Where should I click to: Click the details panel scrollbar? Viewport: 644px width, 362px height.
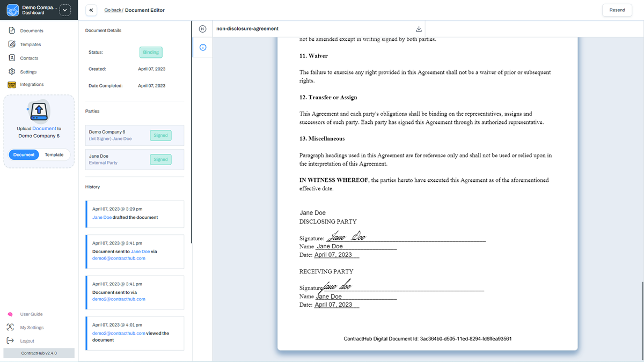192,131
